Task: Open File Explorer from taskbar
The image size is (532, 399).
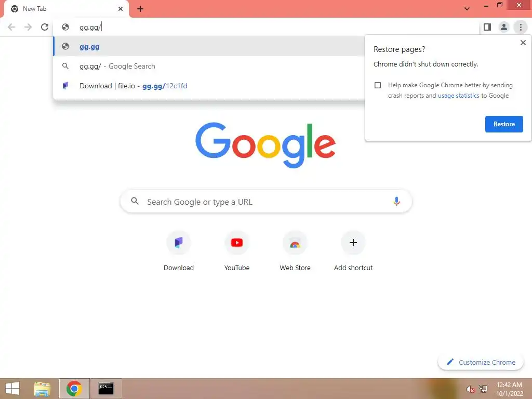Action: point(42,389)
